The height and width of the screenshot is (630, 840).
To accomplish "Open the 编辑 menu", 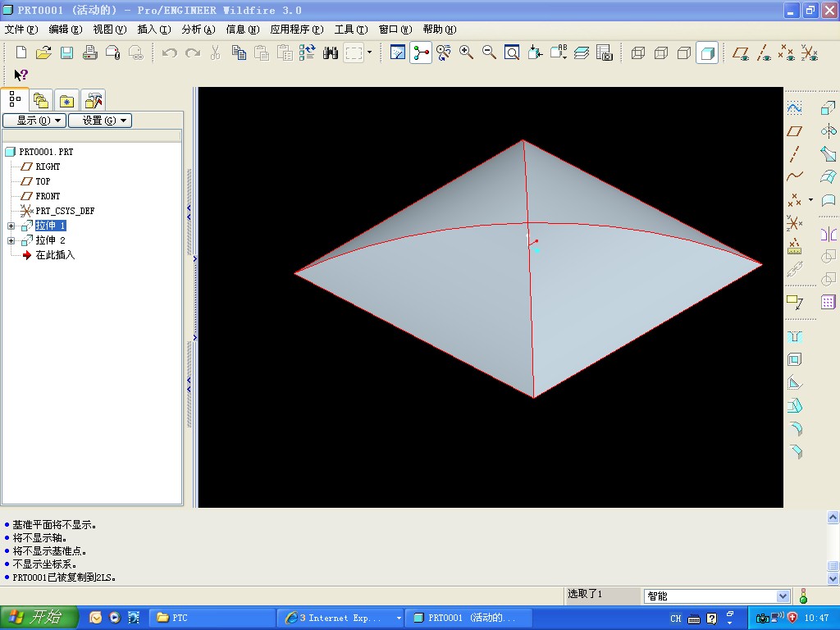I will coord(66,30).
